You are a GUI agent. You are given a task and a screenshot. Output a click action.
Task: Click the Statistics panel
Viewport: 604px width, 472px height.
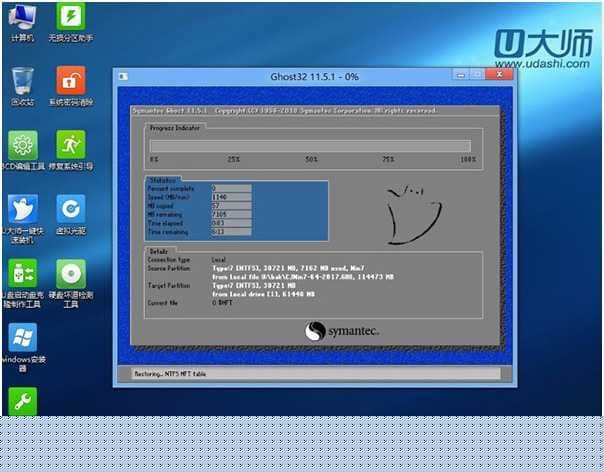click(236, 210)
